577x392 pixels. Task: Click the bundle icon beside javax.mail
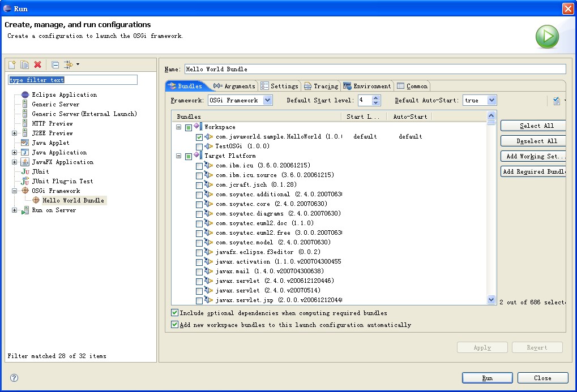click(x=208, y=271)
